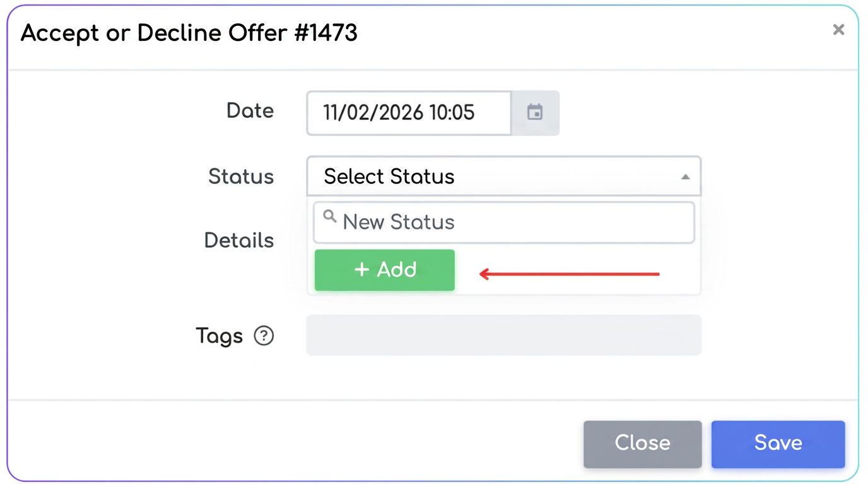Add the new status with green Add button
Image resolution: width=868 pixels, height=484 pixels.
pos(385,270)
